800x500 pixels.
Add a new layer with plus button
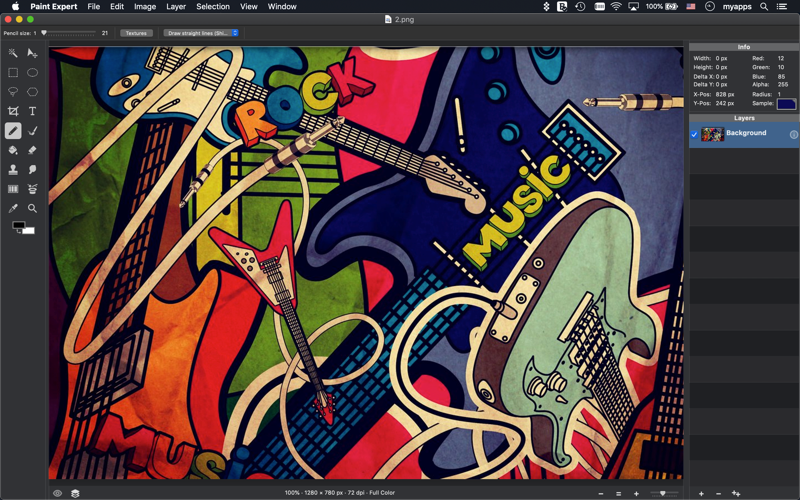(701, 493)
